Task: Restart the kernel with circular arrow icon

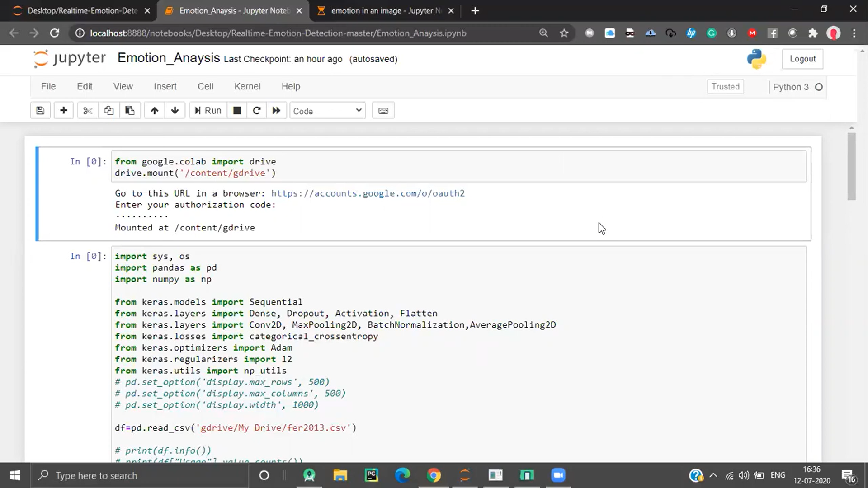Action: pyautogui.click(x=256, y=111)
